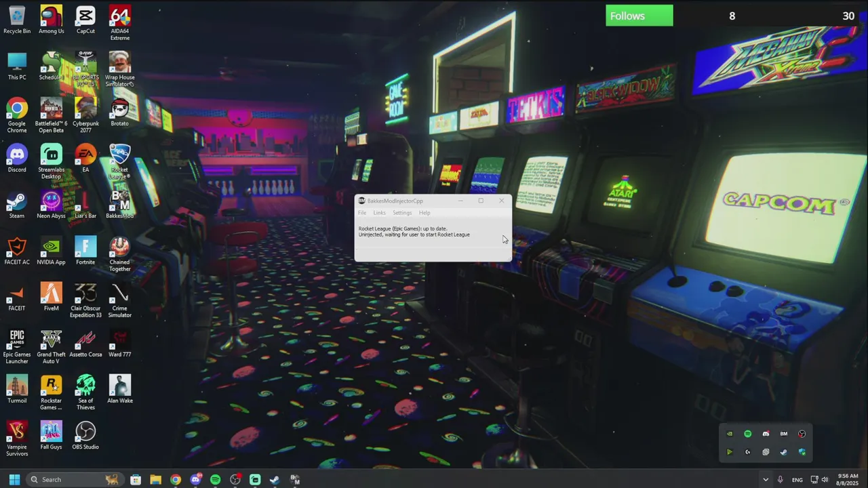Select the FACEIT AC desktop icon
This screenshot has width=868, height=488.
tap(17, 250)
